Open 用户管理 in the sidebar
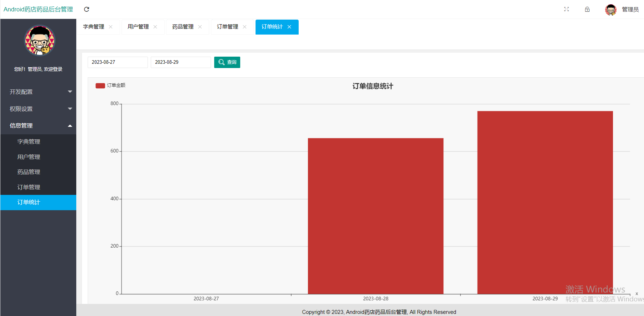This screenshot has width=644, height=316. (29, 157)
